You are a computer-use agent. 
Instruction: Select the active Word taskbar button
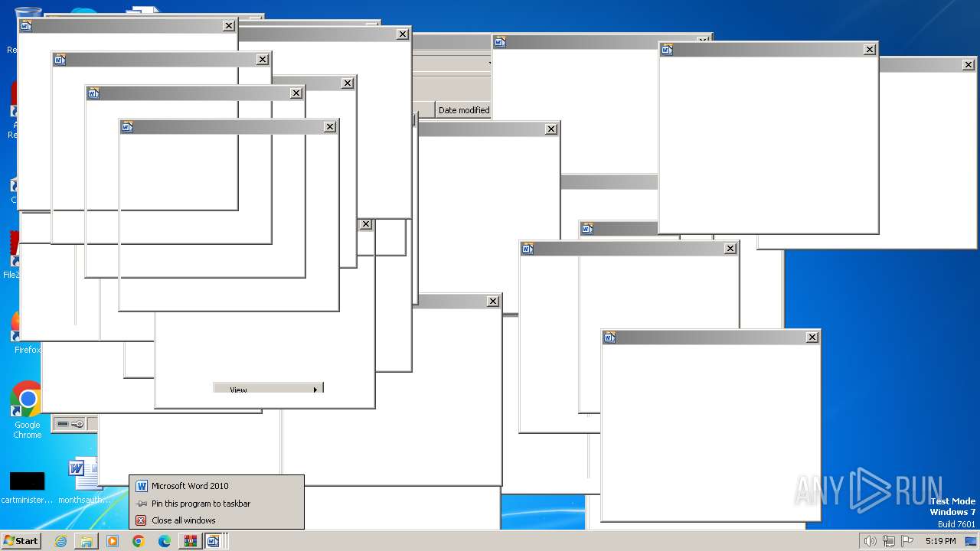pyautogui.click(x=214, y=541)
